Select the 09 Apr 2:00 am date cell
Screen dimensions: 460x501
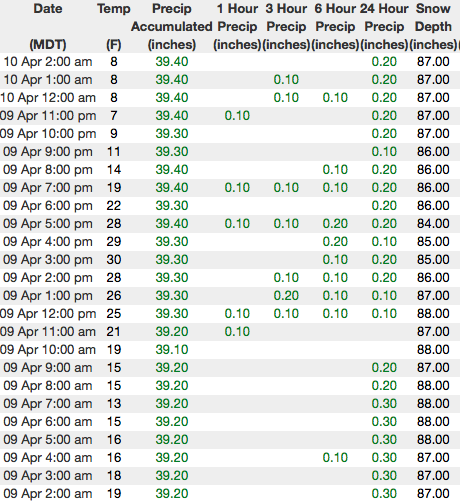coord(48,494)
